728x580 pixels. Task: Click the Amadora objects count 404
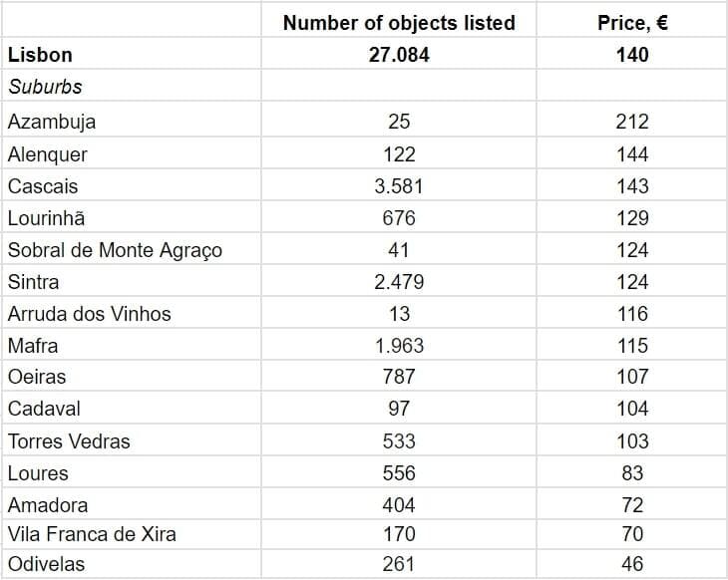pos(399,504)
